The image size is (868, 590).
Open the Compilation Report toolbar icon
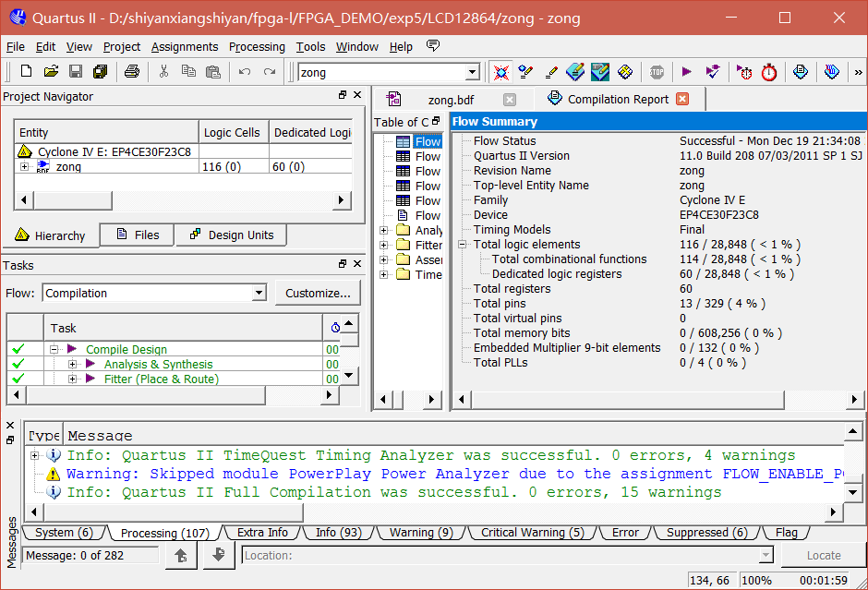coord(801,71)
